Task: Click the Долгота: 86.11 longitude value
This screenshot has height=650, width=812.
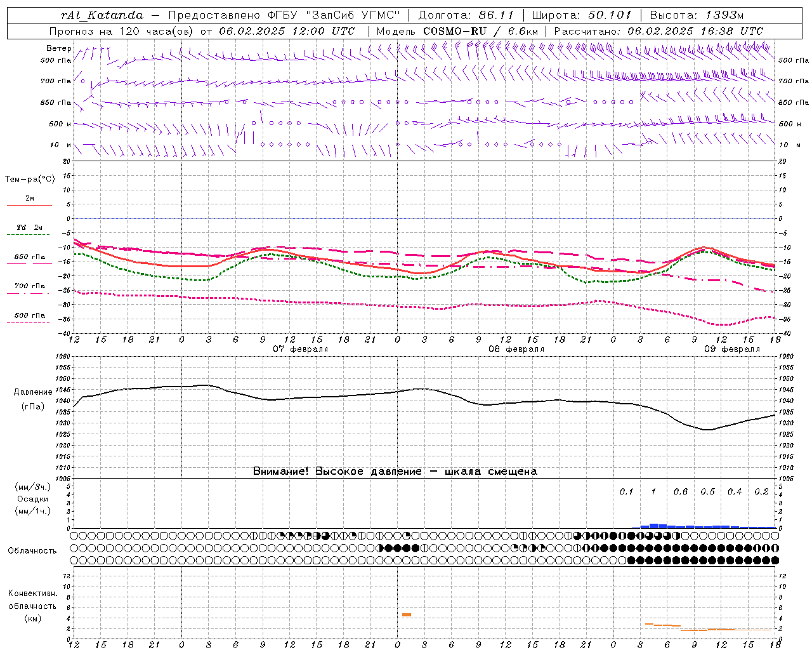Action: [x=466, y=15]
